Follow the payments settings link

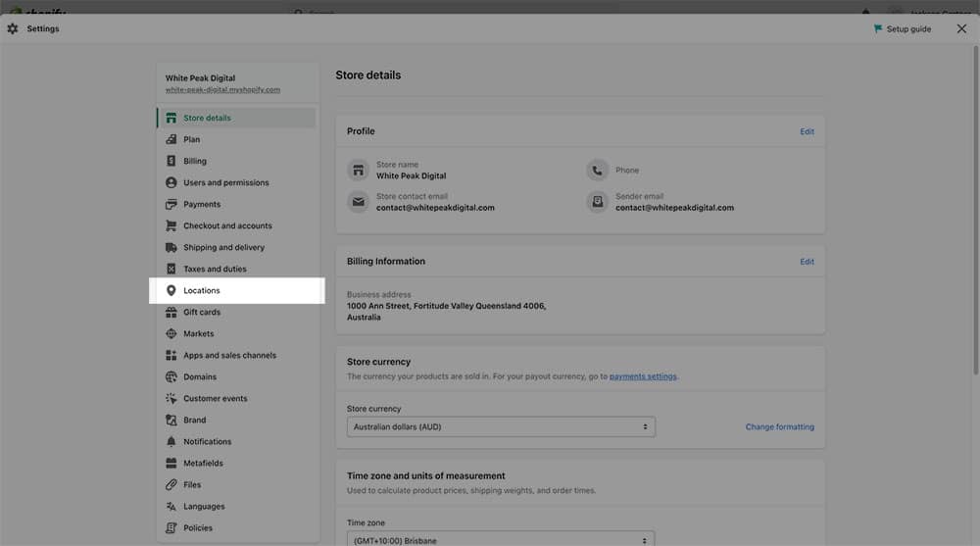[643, 376]
